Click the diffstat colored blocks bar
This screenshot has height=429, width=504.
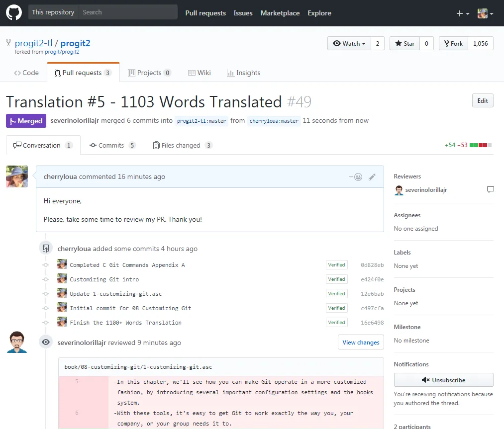[x=480, y=145]
